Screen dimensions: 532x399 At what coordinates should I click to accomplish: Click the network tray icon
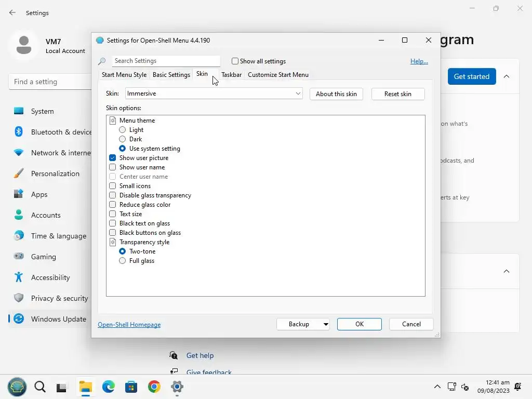click(x=452, y=387)
